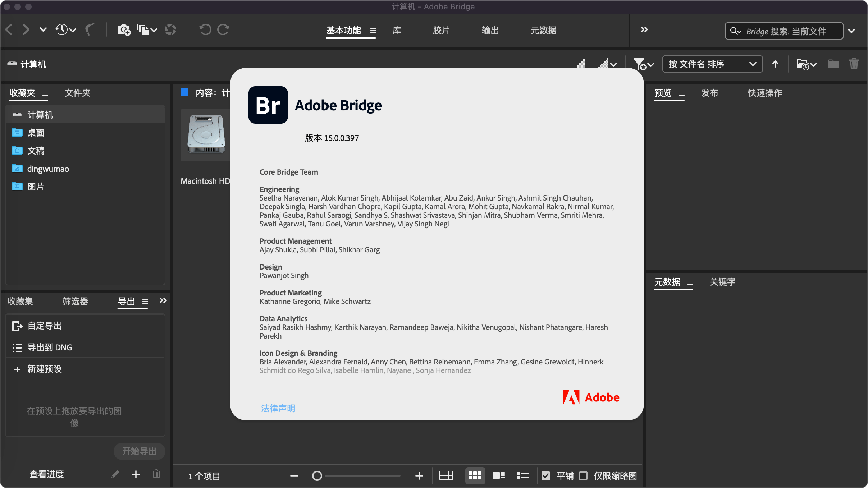Switch to thumbnail grid view

(x=475, y=476)
